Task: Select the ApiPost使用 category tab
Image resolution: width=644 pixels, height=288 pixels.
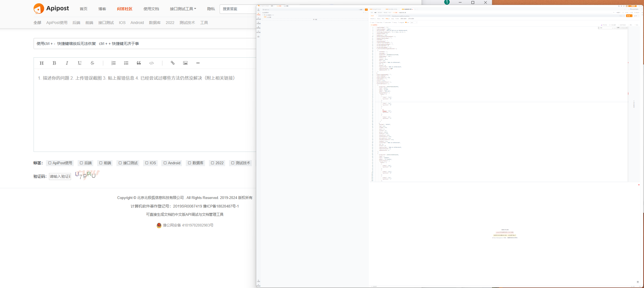Action: click(57, 23)
